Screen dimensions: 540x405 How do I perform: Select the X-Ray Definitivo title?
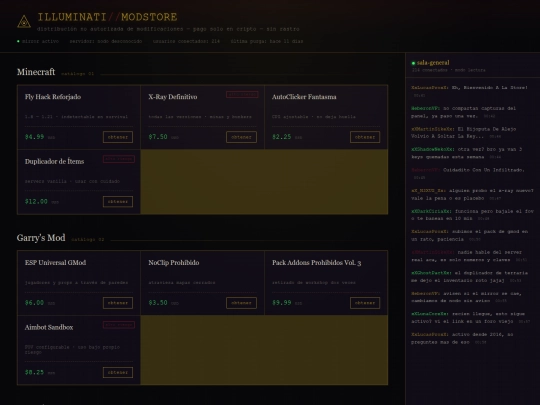pos(173,97)
